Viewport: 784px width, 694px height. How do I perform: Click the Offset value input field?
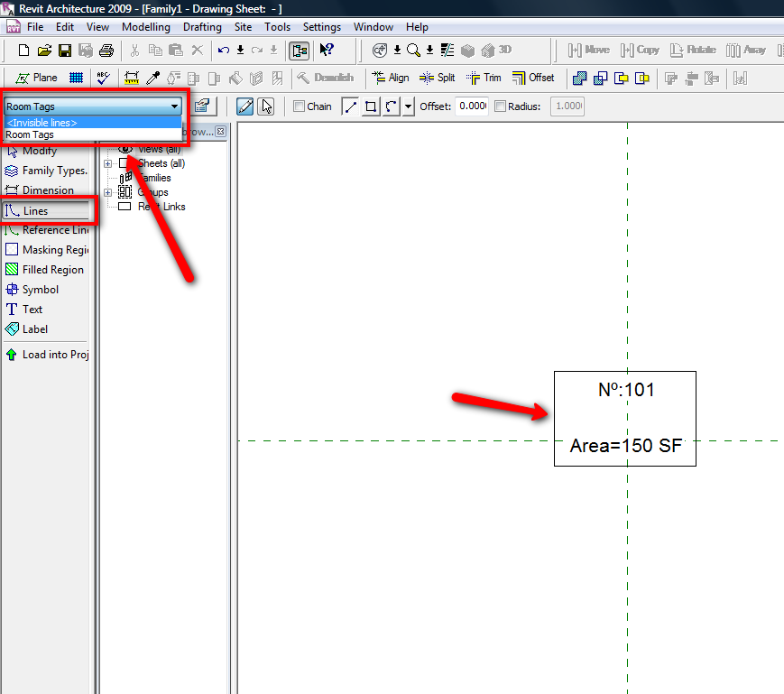pyautogui.click(x=472, y=106)
